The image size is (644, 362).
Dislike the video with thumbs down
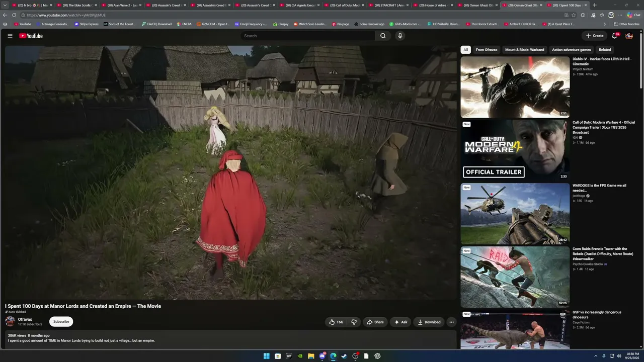click(x=354, y=322)
